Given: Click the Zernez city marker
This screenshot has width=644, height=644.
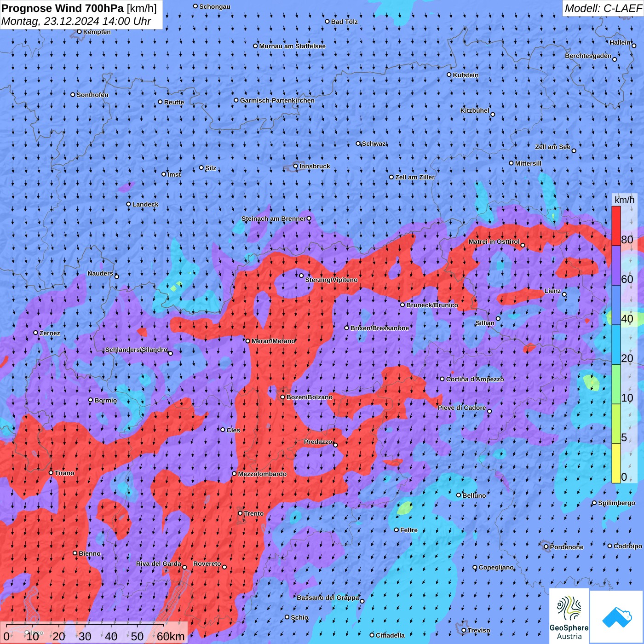Looking at the screenshot, I should point(36,333).
